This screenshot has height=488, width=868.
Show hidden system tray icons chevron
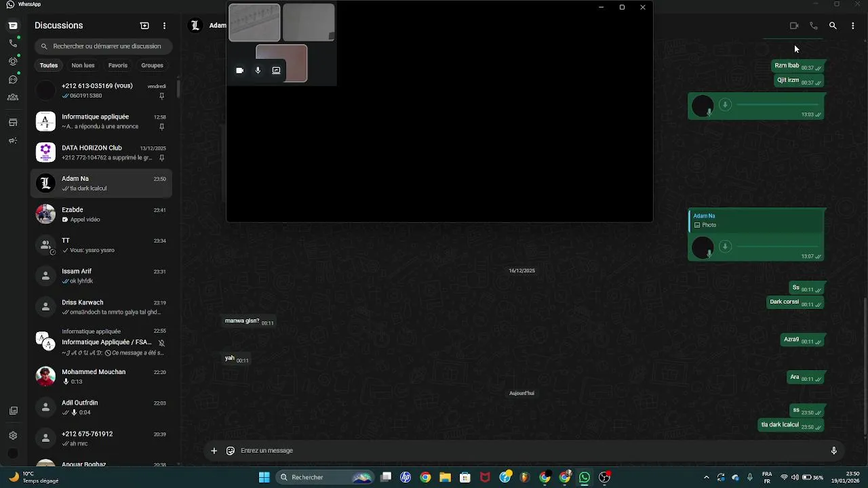(707, 478)
